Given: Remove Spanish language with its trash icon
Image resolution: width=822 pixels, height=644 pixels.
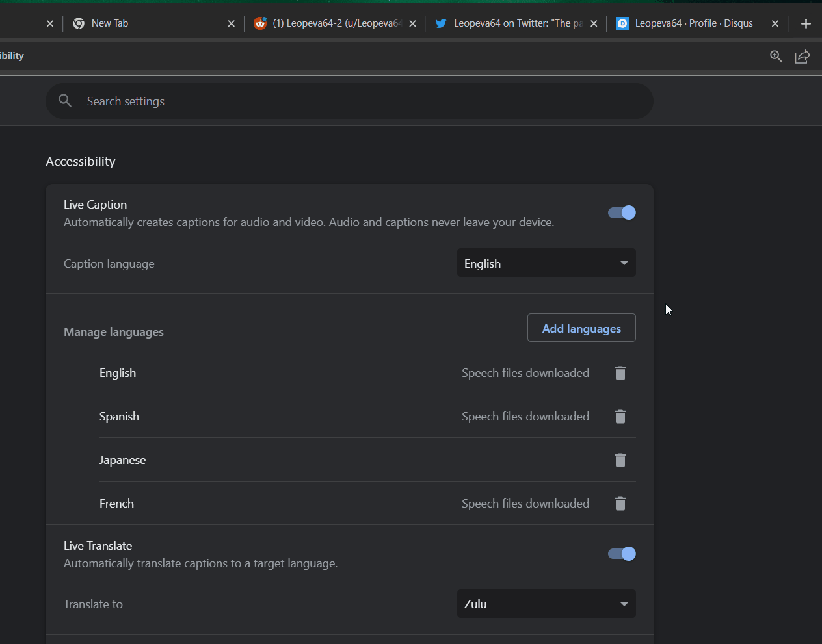Looking at the screenshot, I should 620,416.
